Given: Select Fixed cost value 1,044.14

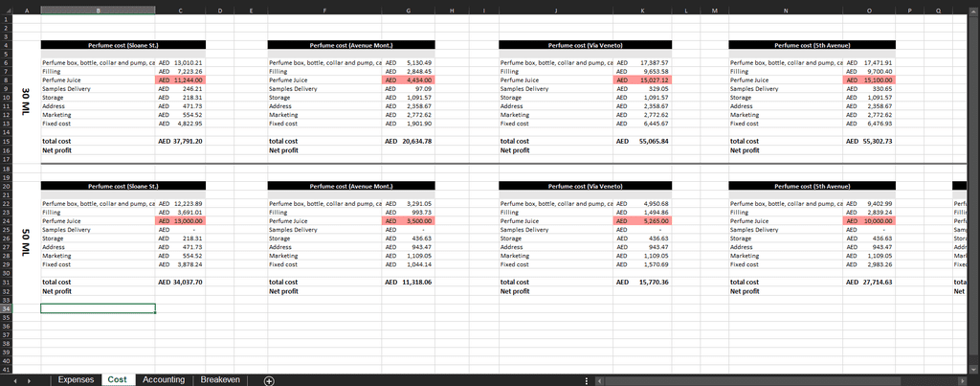Looking at the screenshot, I should (408, 264).
